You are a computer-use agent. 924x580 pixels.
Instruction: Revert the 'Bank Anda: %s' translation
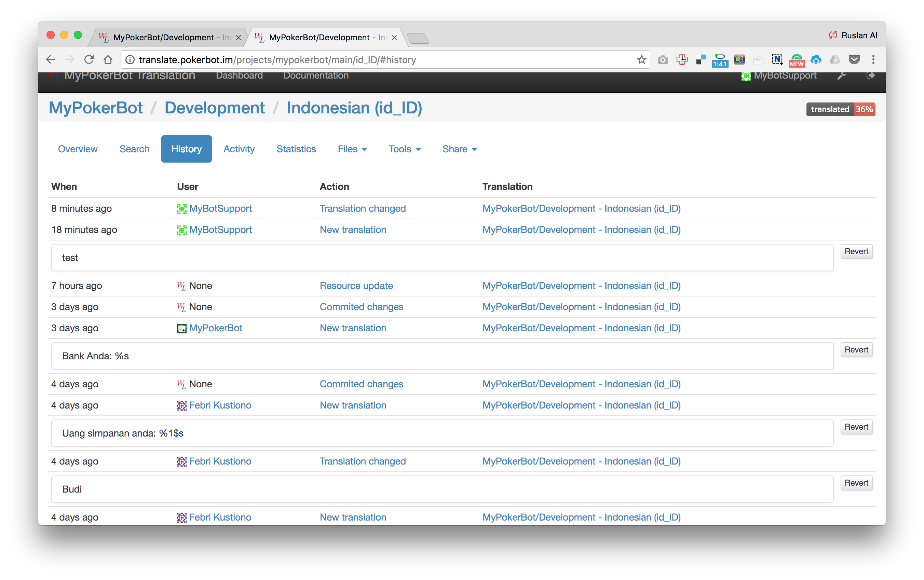click(856, 350)
